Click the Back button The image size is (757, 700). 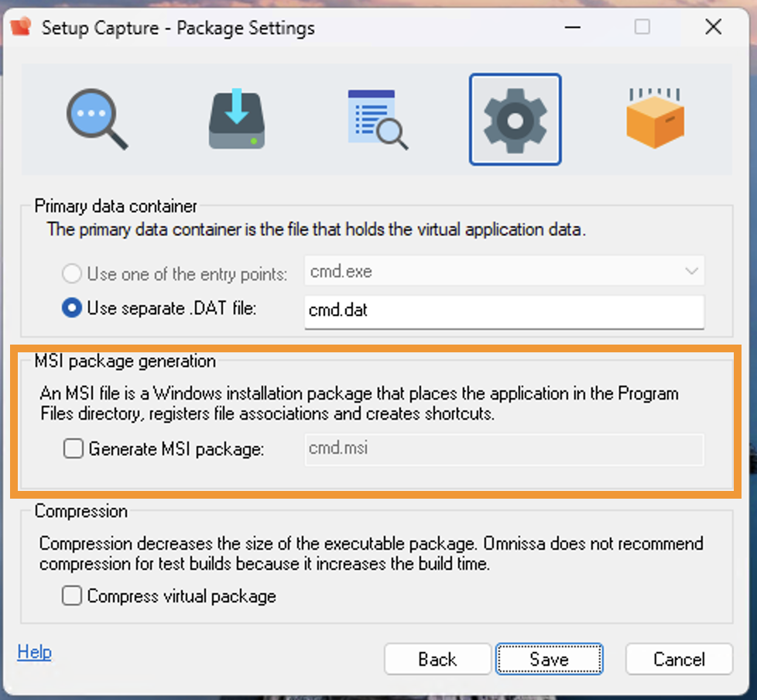[x=437, y=659]
